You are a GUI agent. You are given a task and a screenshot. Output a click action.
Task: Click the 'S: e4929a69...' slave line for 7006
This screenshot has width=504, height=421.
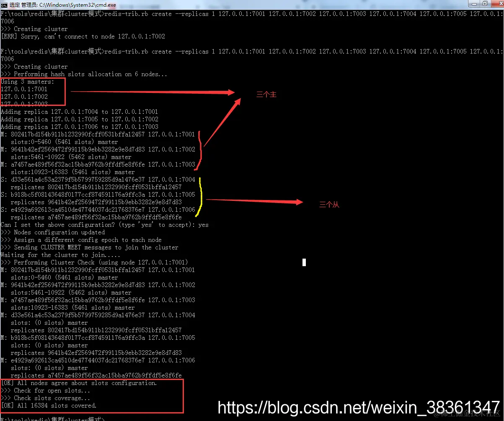tap(98, 210)
